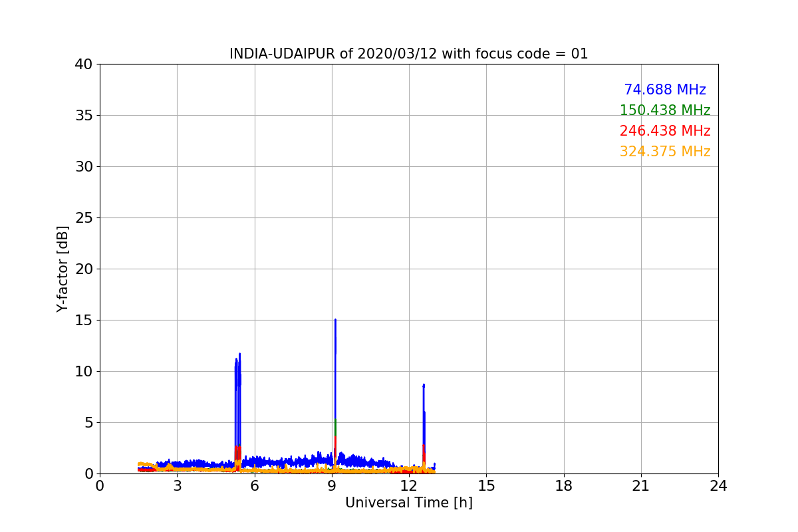Click y-axis tick label 30
798x532 pixels.
coord(83,167)
